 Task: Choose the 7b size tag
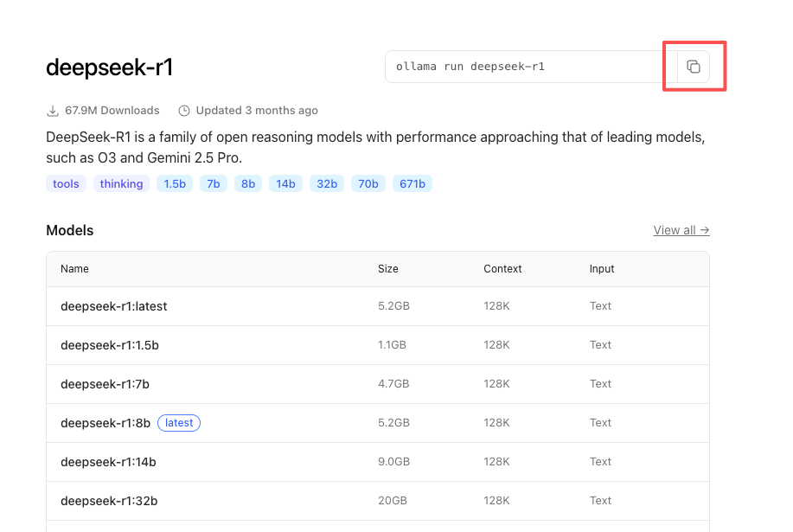coord(212,183)
